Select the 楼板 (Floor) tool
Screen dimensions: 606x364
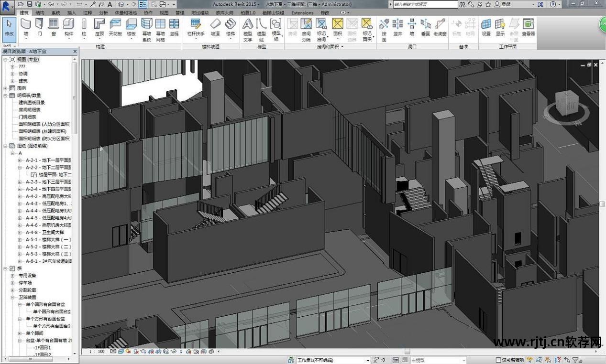131,28
